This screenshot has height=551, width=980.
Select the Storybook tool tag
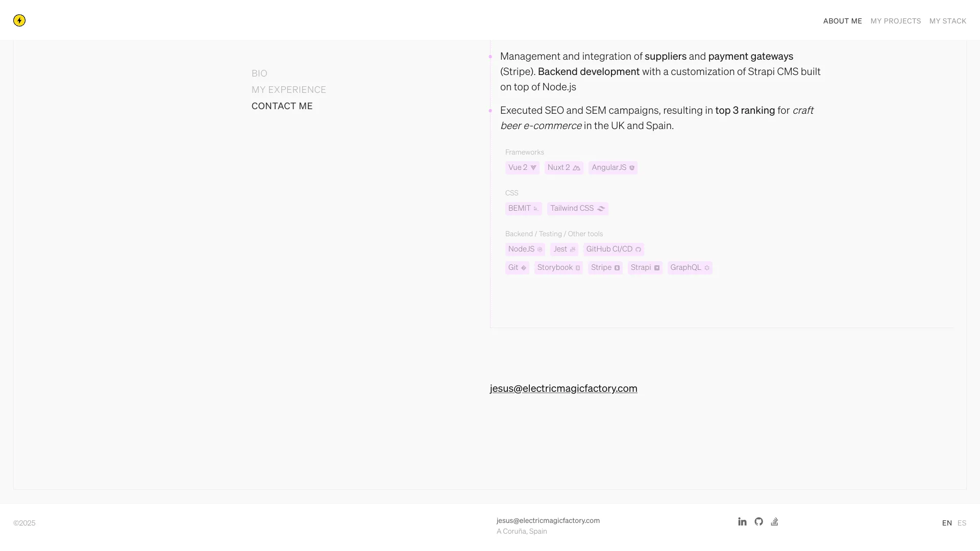558,267
